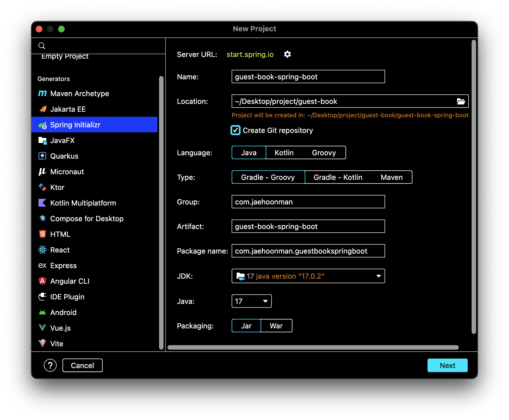Select IDE Plugin generator
Viewport: 509px width, 420px height.
[94, 297]
